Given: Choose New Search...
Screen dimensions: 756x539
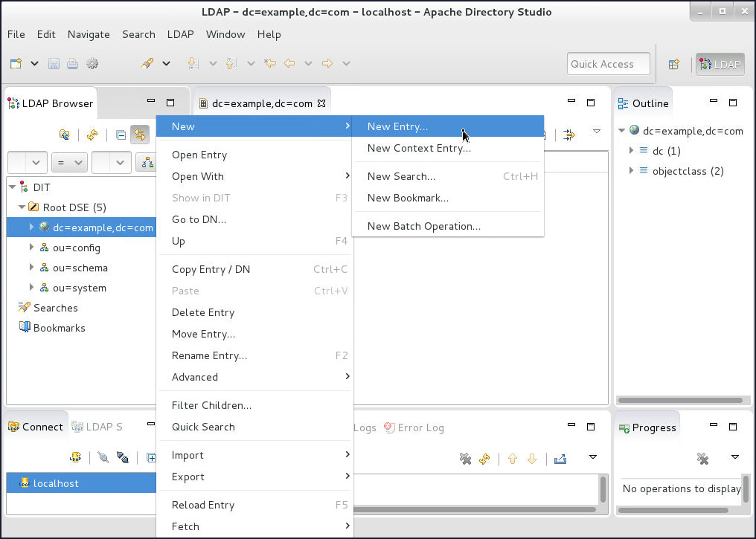Looking at the screenshot, I should (x=448, y=176).
